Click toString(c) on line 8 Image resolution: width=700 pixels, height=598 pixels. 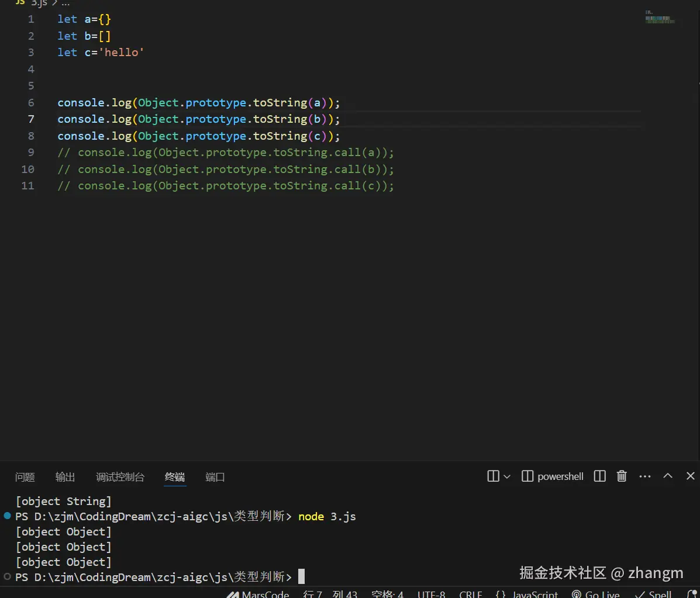[x=290, y=136]
